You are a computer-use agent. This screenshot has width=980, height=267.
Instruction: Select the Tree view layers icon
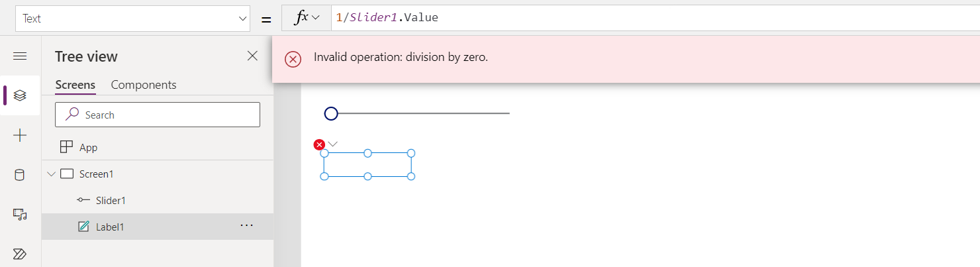[20, 95]
